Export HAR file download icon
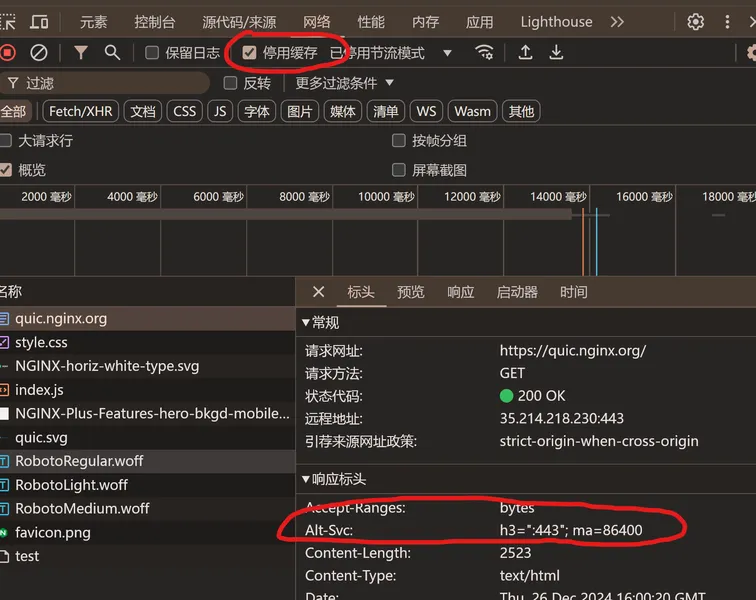Image resolution: width=756 pixels, height=600 pixels. pyautogui.click(x=556, y=52)
